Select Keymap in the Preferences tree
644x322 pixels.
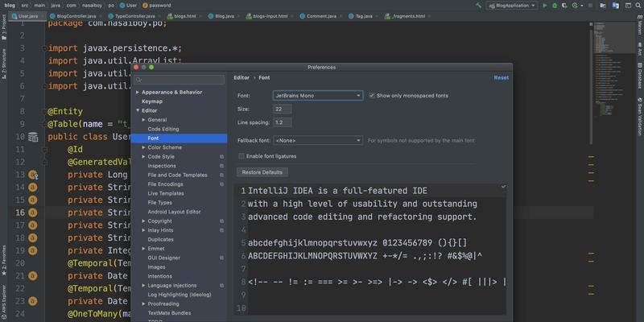tap(152, 101)
